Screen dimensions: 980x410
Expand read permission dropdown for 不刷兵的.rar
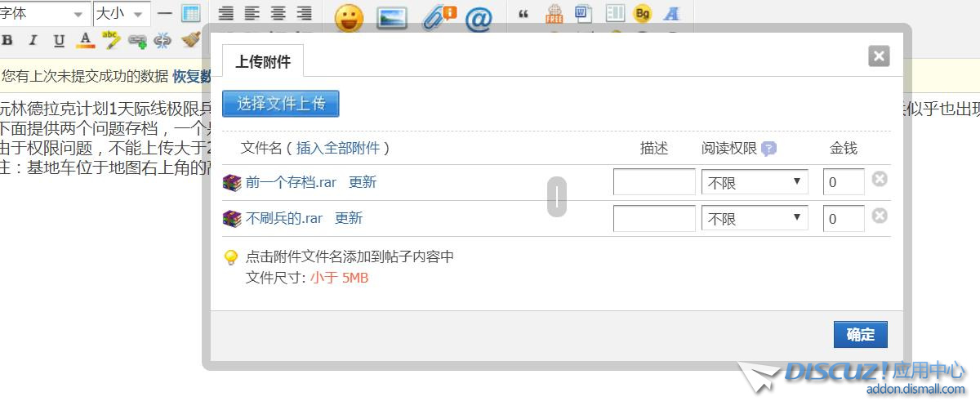[x=754, y=218]
